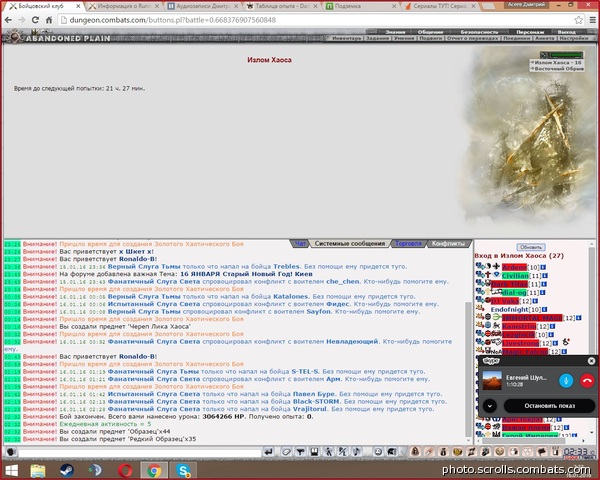The image size is (600, 480).
Task: Click player list horizontal scrollbar
Action: coord(523,441)
